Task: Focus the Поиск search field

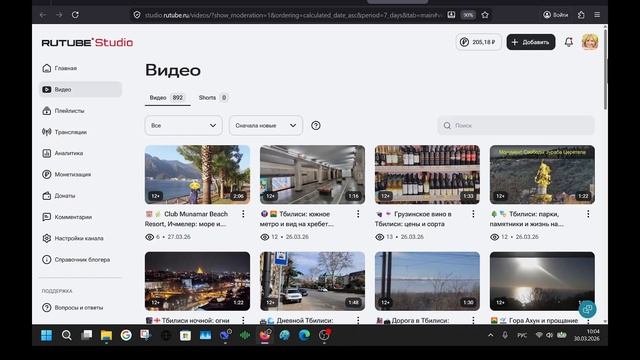Action: 516,125
